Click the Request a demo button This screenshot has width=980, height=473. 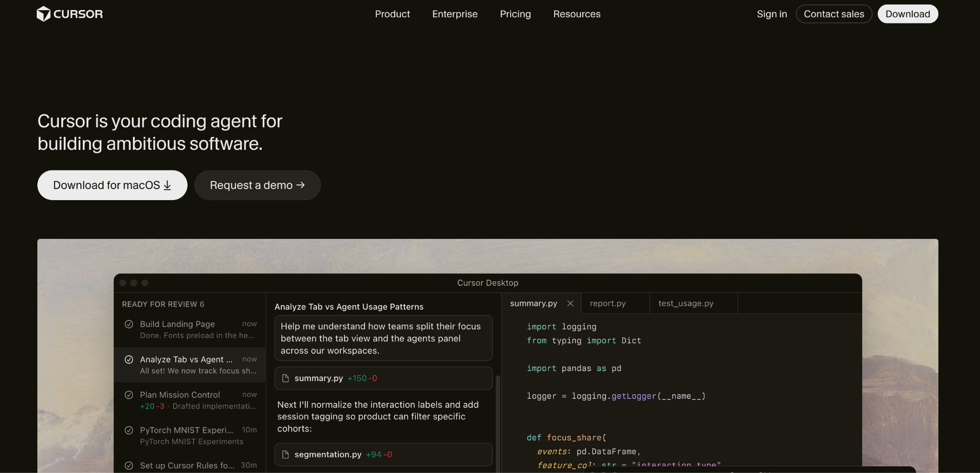257,185
